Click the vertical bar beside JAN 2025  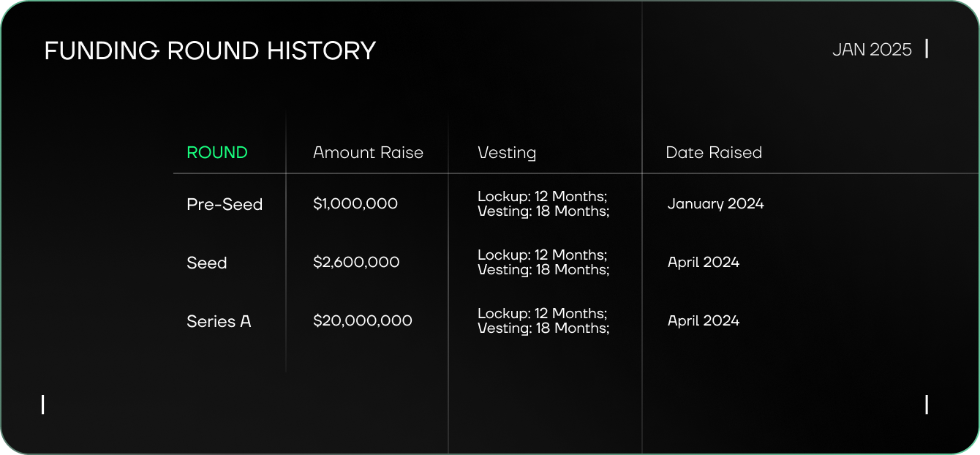(927, 49)
